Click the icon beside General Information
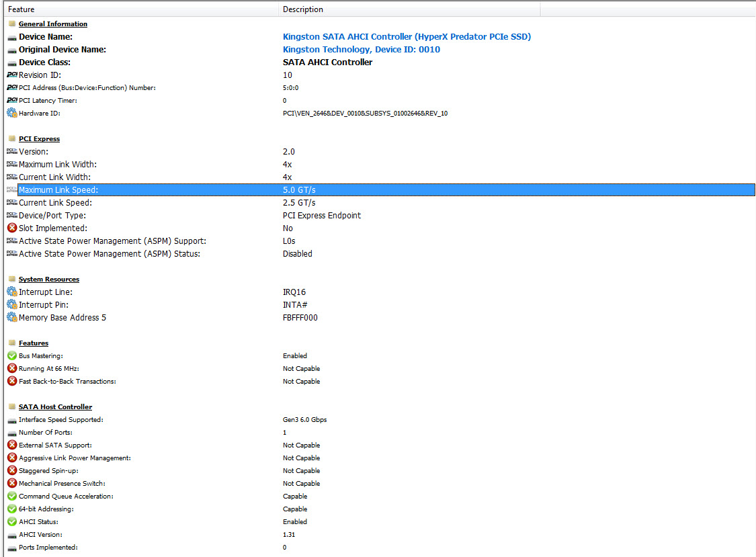 (12, 24)
